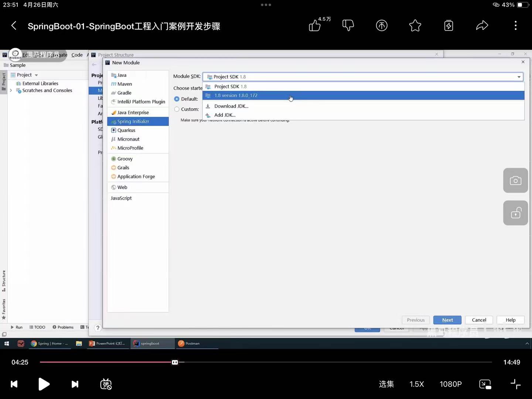532x399 pixels.
Task: Switch to PowerPoint taskbar item
Action: click(x=107, y=344)
